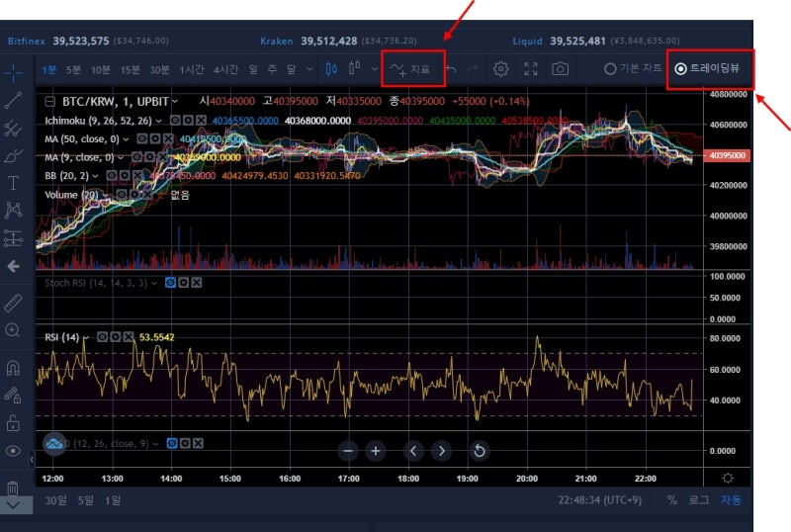
Task: Undo the last chart action
Action: [x=452, y=69]
